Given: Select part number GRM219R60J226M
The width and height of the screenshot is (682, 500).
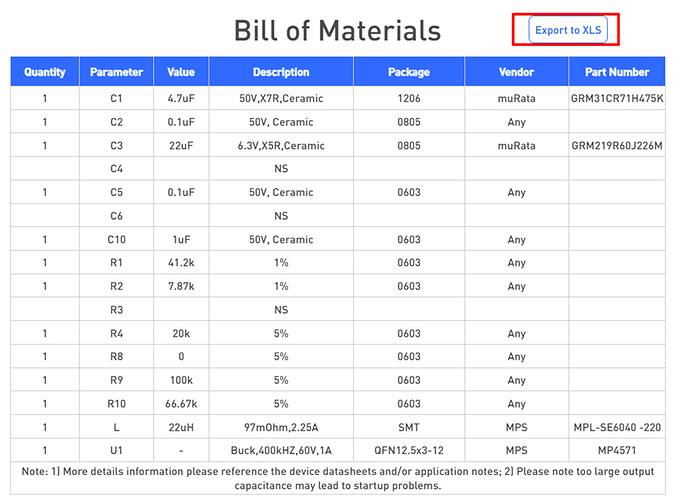Looking at the screenshot, I should click(617, 146).
